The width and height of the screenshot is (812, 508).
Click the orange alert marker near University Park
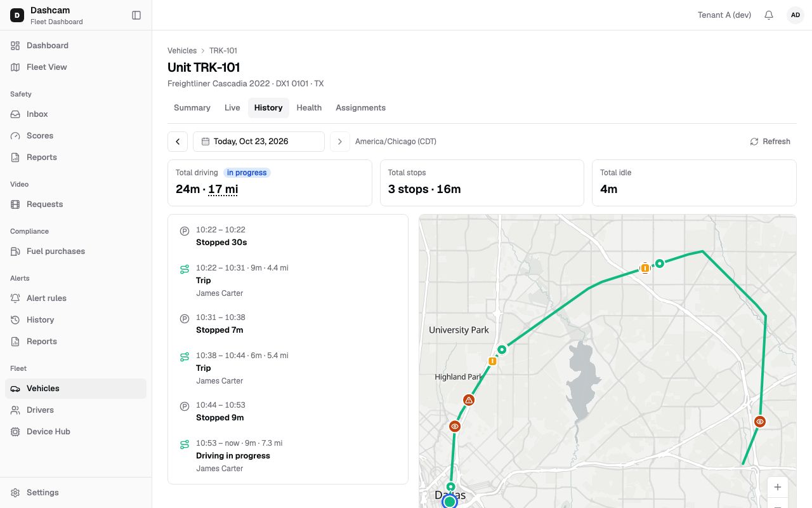tap(492, 361)
